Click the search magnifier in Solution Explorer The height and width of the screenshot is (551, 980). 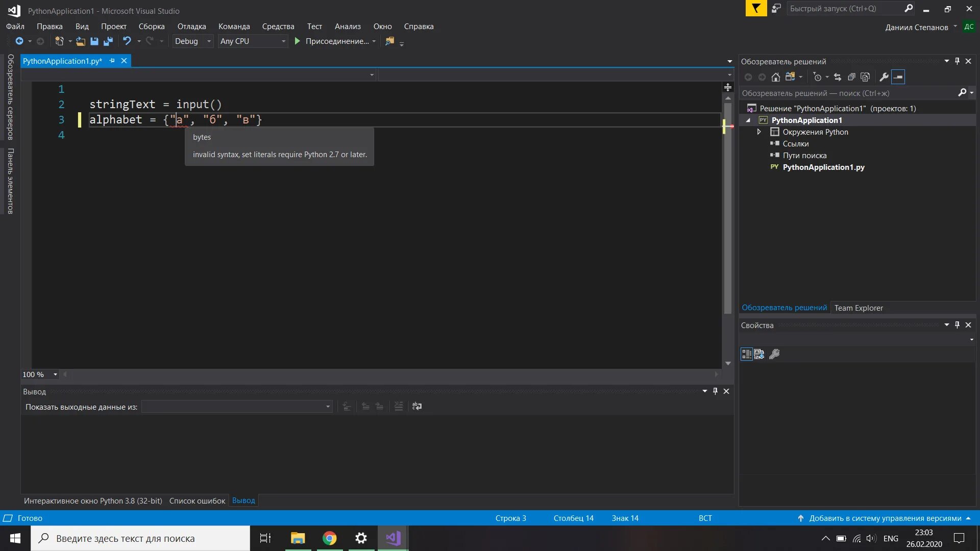[962, 93]
